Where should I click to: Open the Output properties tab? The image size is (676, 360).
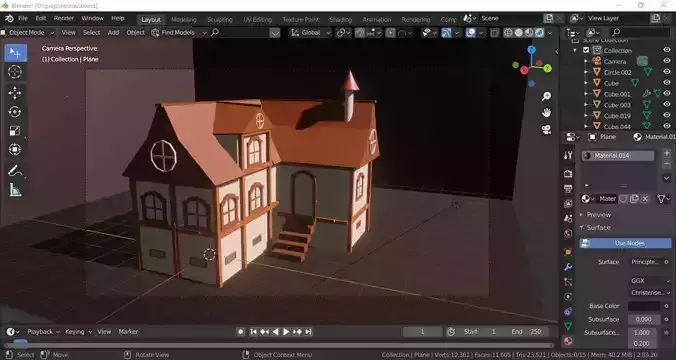pyautogui.click(x=568, y=188)
